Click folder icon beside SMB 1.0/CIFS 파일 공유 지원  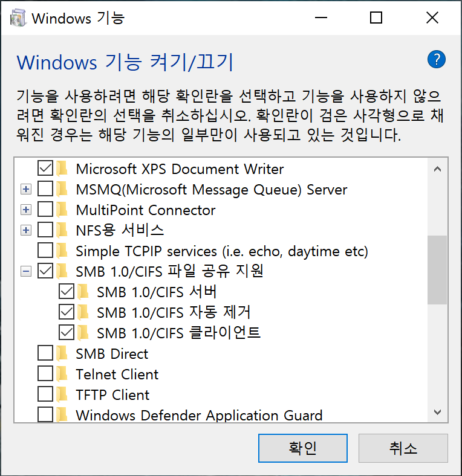point(62,271)
